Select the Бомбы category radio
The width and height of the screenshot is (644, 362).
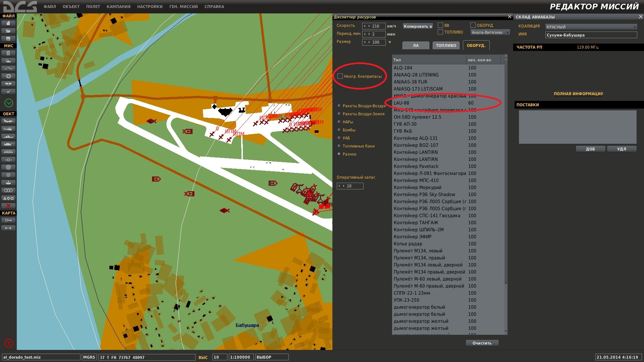click(339, 130)
